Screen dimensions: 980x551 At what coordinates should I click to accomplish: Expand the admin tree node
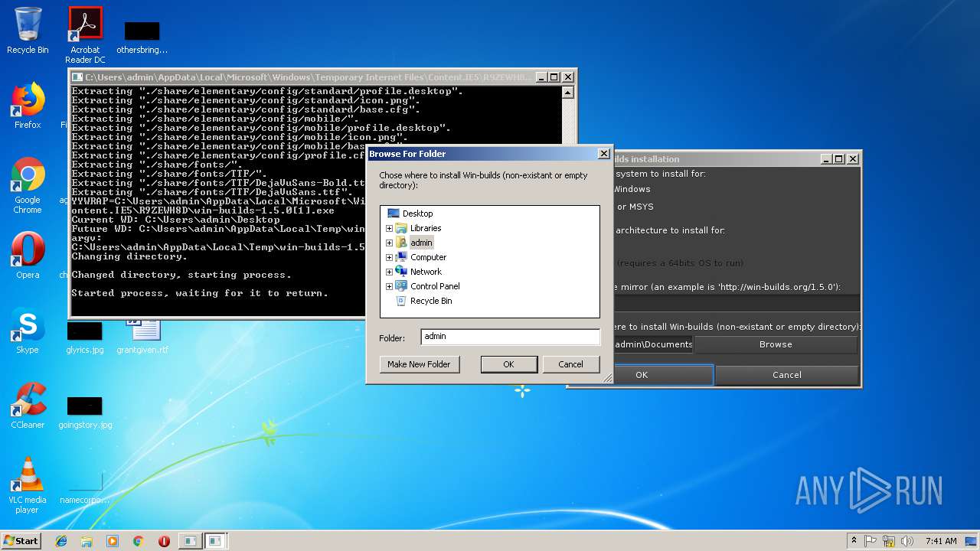click(389, 243)
